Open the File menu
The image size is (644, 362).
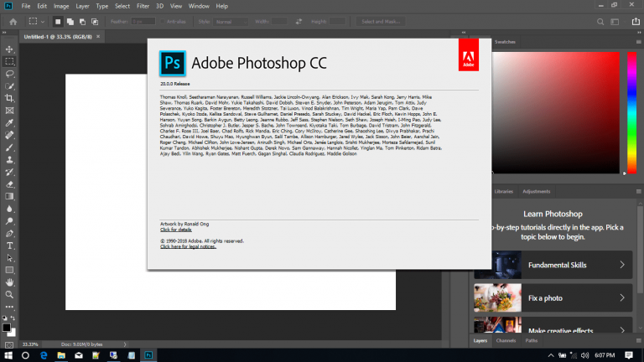(x=26, y=6)
